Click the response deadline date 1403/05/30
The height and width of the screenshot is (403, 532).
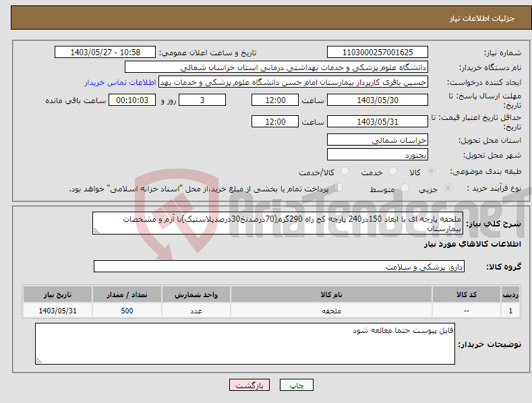378,100
